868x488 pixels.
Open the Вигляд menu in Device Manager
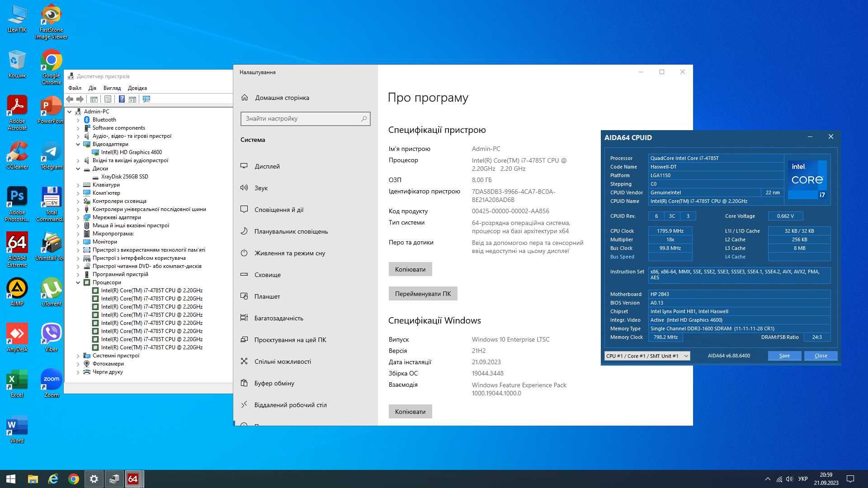coord(112,88)
